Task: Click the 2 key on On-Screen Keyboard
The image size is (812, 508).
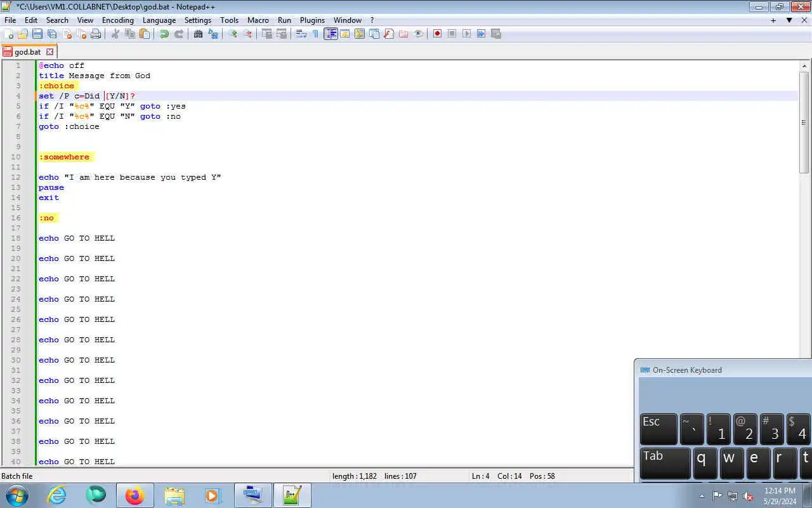Action: (745, 429)
